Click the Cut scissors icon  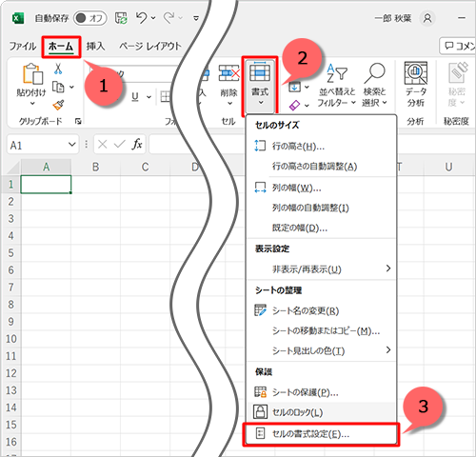point(58,69)
